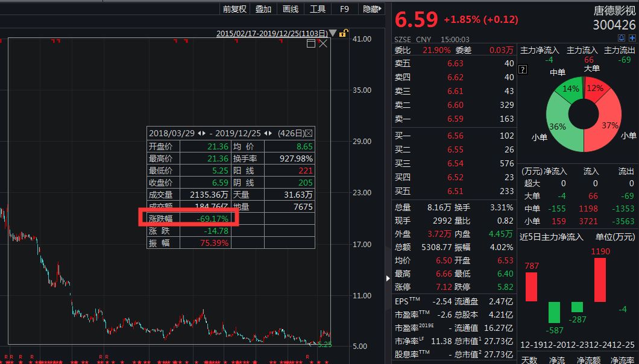Click the F9 button
The width and height of the screenshot is (639, 364).
[x=344, y=8]
